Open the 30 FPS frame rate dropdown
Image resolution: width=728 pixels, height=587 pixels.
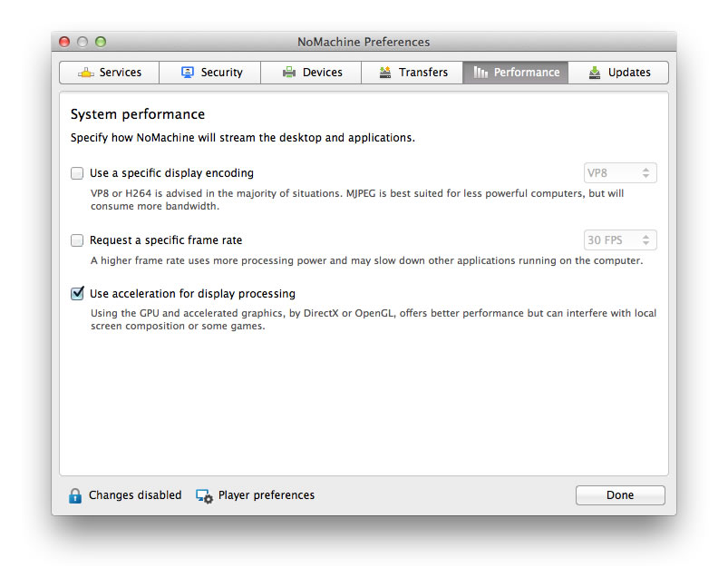click(620, 240)
